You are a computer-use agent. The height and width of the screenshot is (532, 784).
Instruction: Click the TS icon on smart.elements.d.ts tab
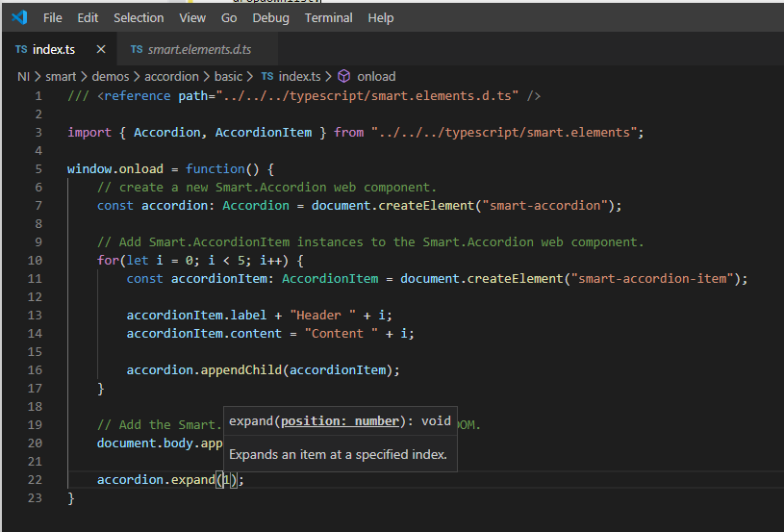coord(137,49)
